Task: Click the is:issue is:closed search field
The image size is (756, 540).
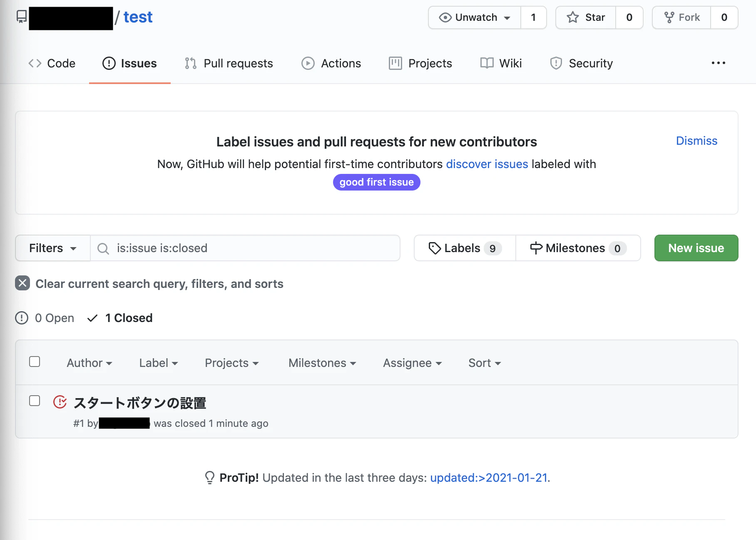Action: pos(245,248)
